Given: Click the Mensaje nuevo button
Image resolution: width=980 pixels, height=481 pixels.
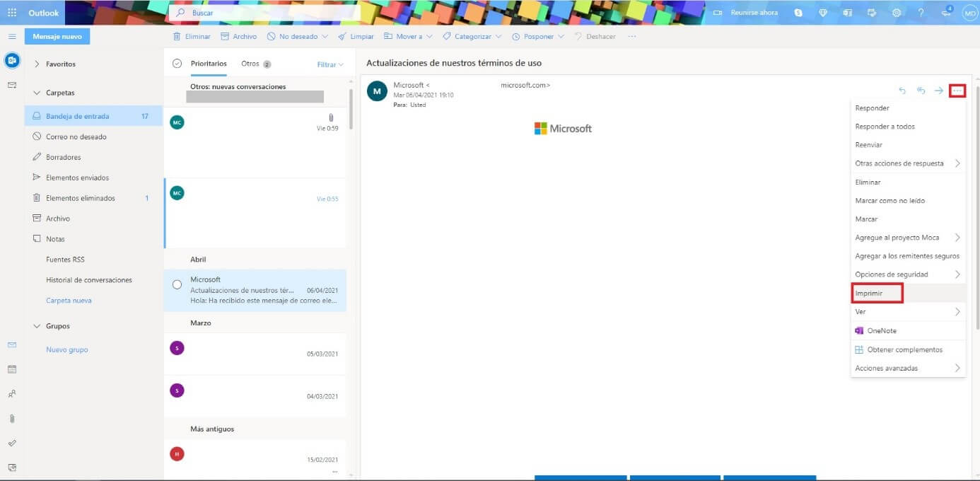Looking at the screenshot, I should [57, 36].
